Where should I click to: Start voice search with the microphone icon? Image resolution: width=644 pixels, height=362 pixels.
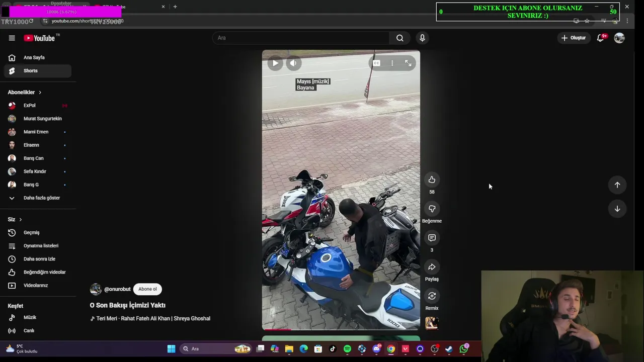[x=422, y=38]
